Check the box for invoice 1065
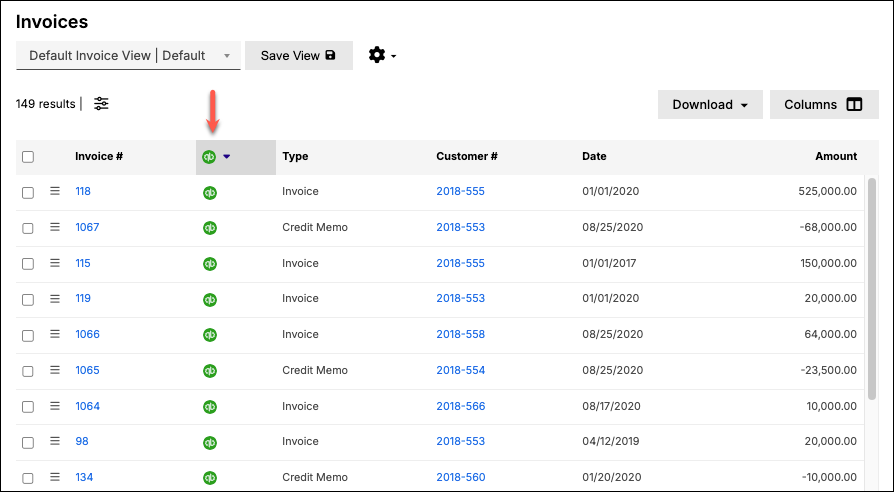Screen dimensions: 894x492 point(28,371)
